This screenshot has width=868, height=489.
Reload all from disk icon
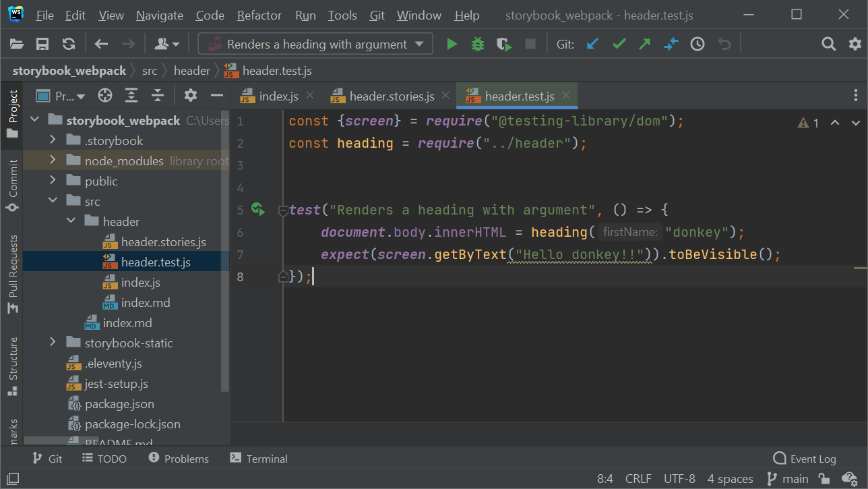(68, 45)
